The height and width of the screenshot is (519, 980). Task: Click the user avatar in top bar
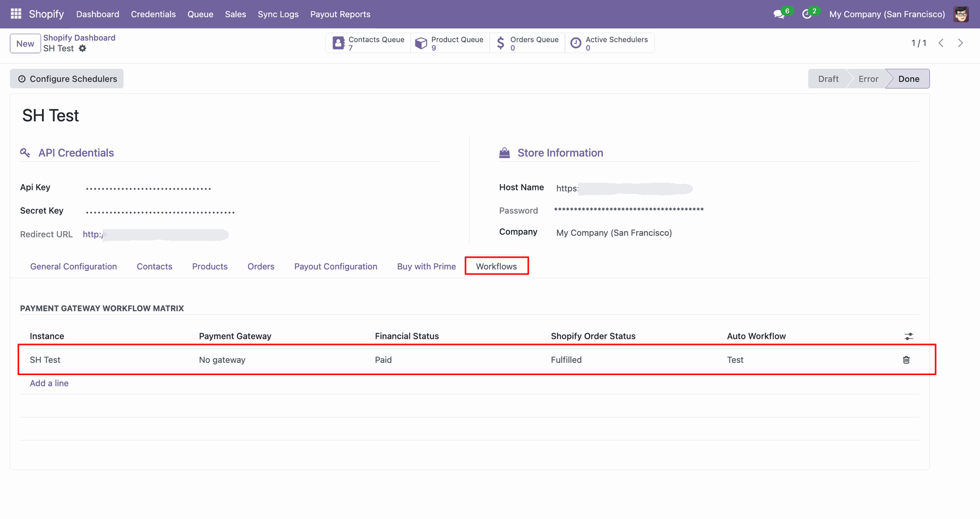(961, 14)
